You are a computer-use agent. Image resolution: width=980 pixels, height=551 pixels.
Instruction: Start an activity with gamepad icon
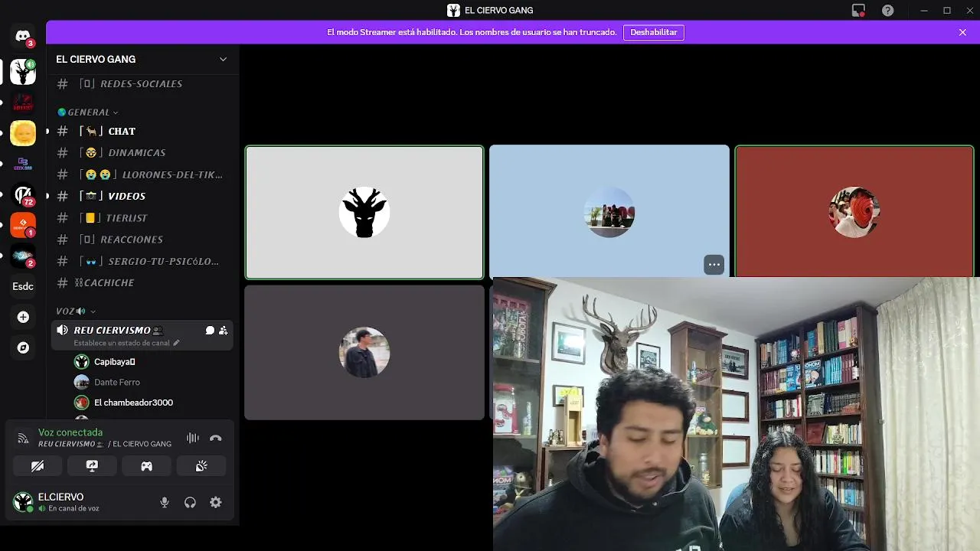coord(146,465)
